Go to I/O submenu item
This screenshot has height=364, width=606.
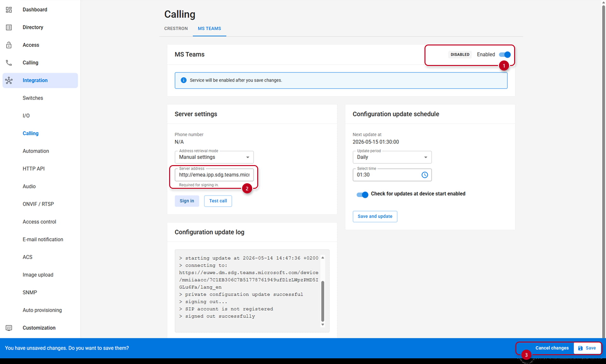[26, 116]
